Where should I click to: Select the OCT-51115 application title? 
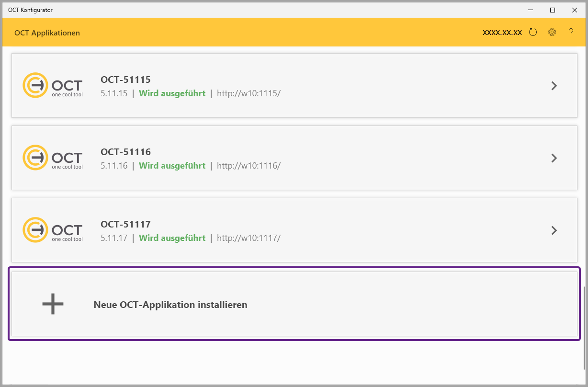tap(125, 80)
